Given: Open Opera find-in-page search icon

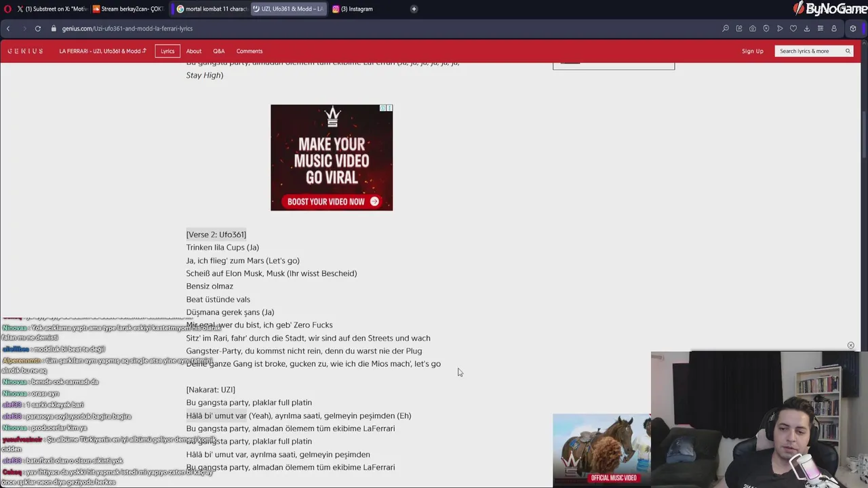Looking at the screenshot, I should coord(726,28).
